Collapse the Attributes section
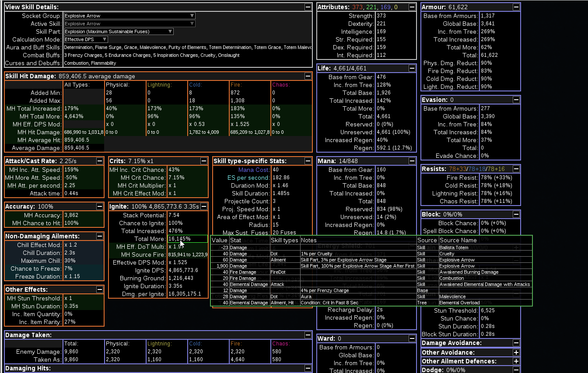Viewport: 588px width, 373px height. pyautogui.click(x=412, y=7)
